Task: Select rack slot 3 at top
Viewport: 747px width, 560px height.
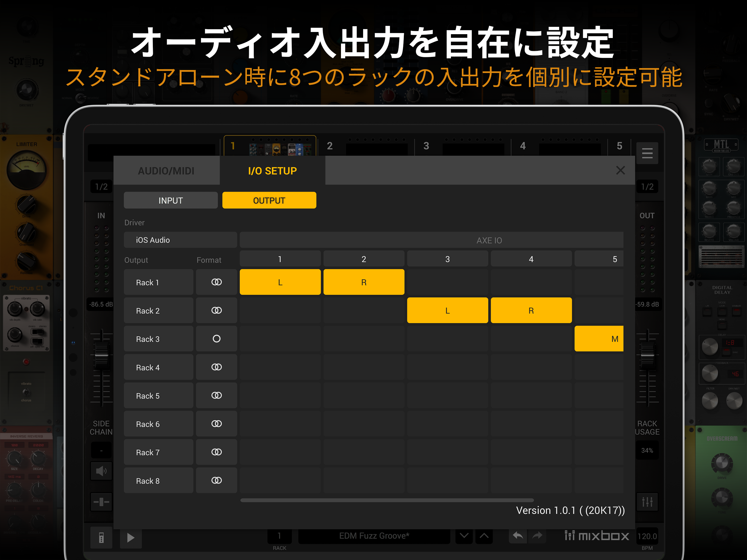Action: click(463, 146)
